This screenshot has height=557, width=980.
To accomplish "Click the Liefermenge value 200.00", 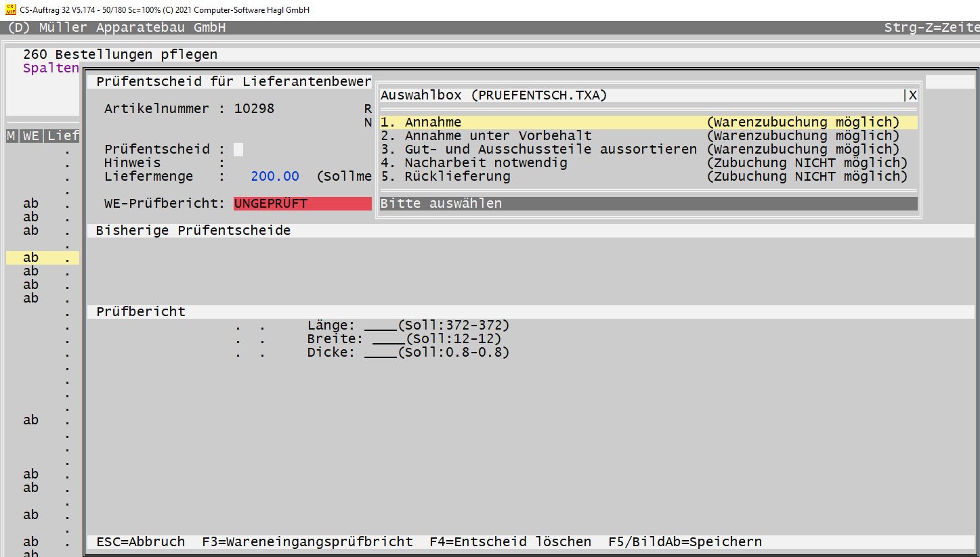I will click(x=275, y=177).
